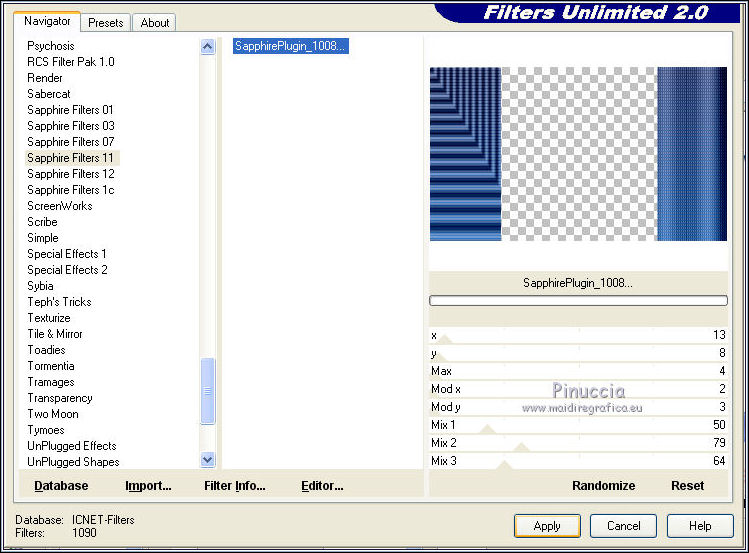This screenshot has width=749, height=553.
Task: Click the Database button
Action: pyautogui.click(x=61, y=486)
